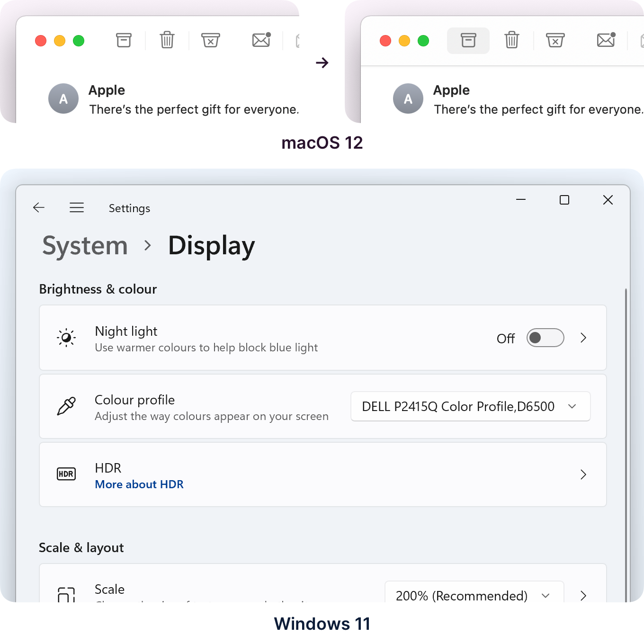Click Settings title text in title bar
The height and width of the screenshot is (644, 644).
coord(129,208)
